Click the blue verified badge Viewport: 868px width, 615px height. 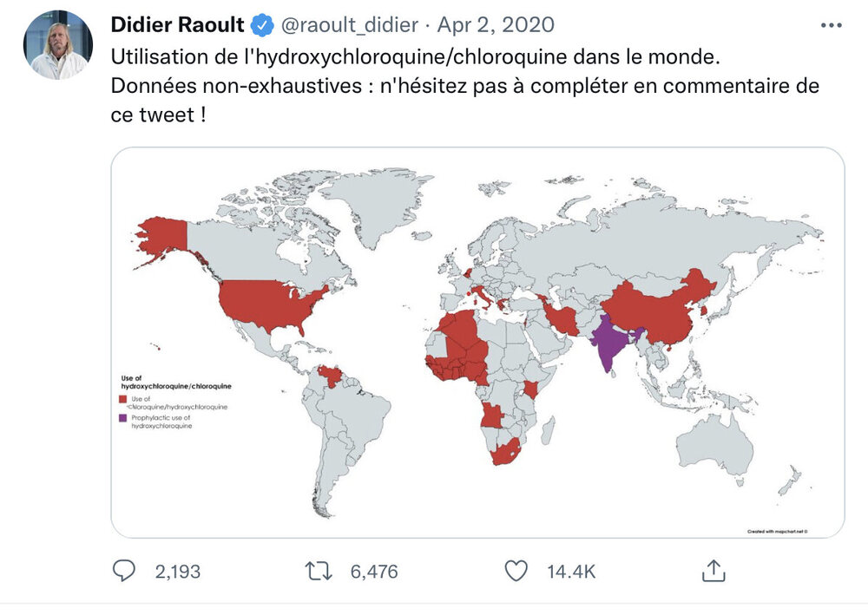pyautogui.click(x=263, y=25)
